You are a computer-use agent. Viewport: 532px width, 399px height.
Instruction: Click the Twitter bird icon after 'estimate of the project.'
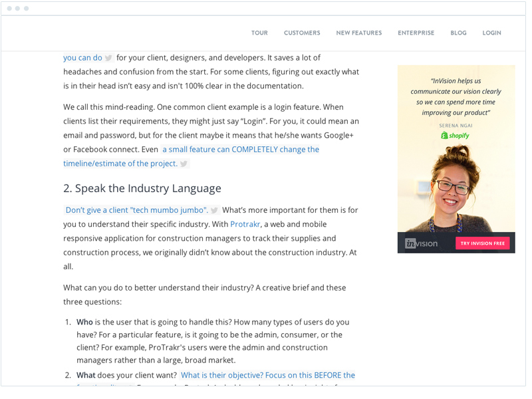[x=184, y=164]
